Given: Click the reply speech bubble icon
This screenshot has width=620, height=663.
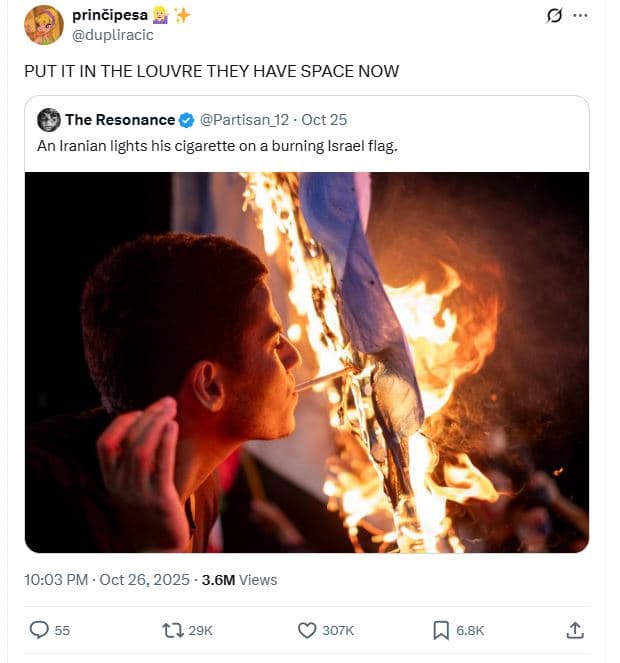Looking at the screenshot, I should click(x=40, y=630).
